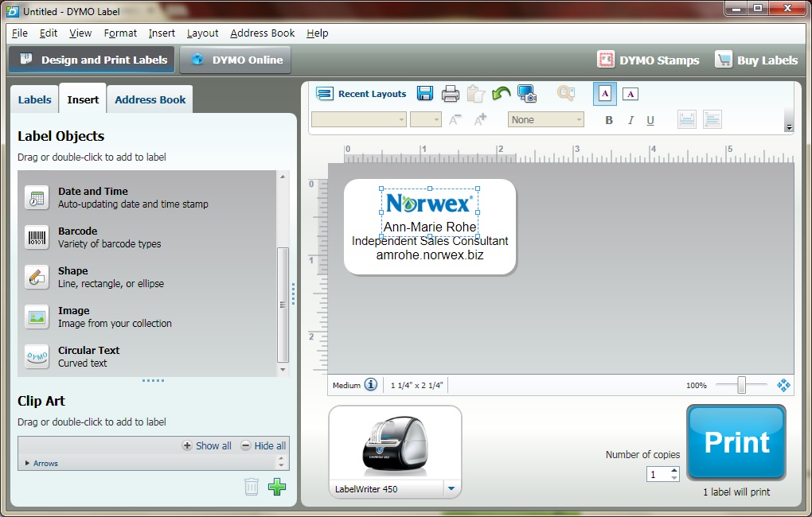This screenshot has width=812, height=517.
Task: Increase number of copies
Action: pyautogui.click(x=673, y=470)
